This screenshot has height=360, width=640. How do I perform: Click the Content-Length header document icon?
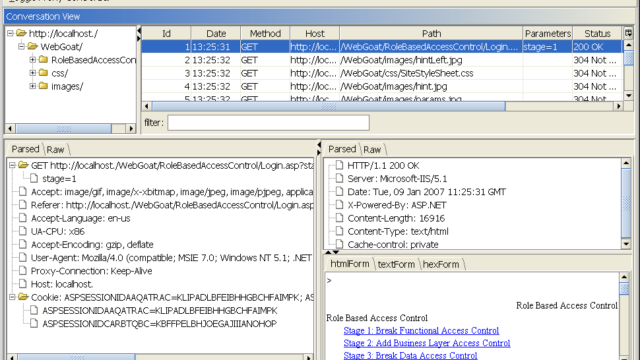[x=339, y=218]
